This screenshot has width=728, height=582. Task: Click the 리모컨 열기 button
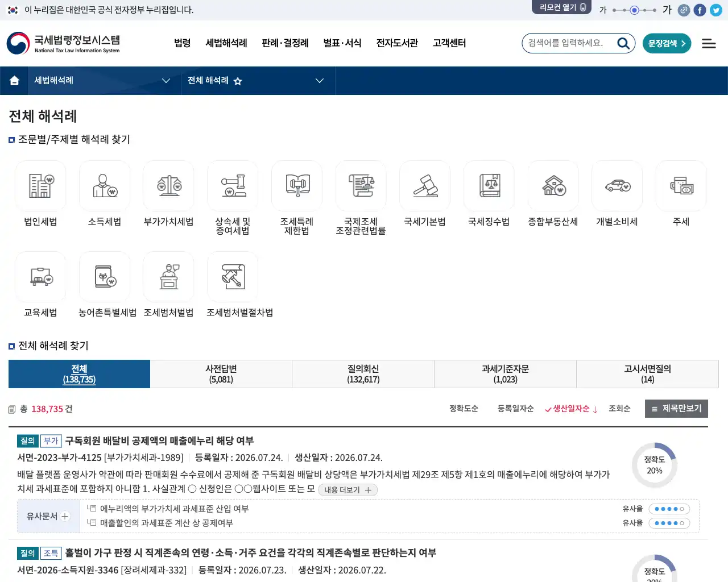(561, 7)
